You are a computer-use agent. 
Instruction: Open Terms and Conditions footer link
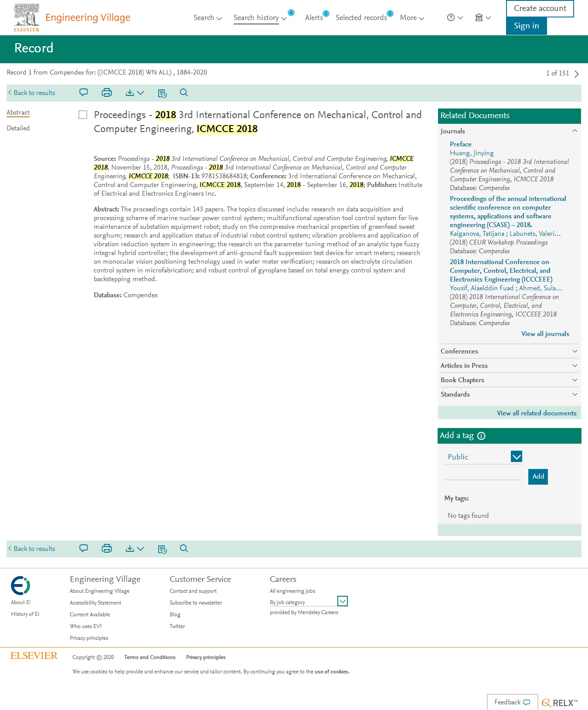tap(150, 657)
